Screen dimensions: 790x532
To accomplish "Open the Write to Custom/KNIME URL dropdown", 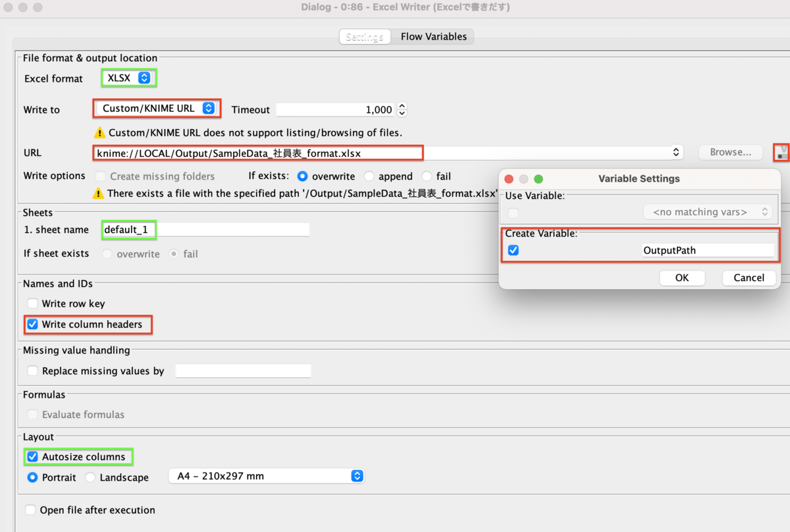I will [156, 109].
